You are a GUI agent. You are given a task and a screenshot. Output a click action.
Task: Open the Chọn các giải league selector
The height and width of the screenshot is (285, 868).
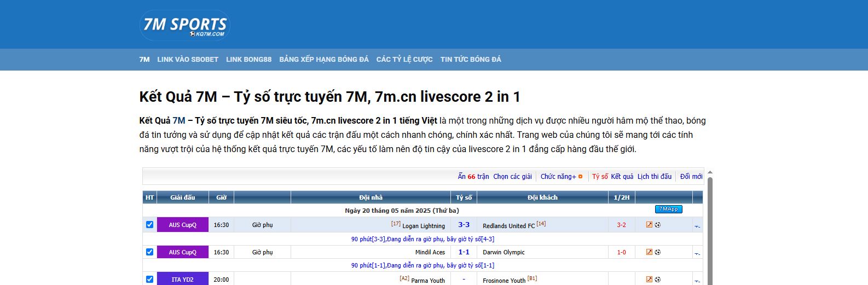click(x=512, y=177)
